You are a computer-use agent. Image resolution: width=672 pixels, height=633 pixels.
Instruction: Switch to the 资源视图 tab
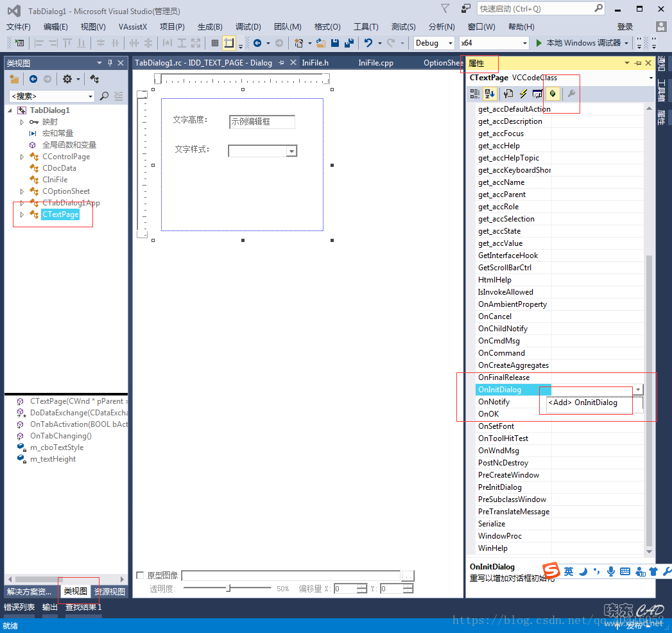[110, 591]
